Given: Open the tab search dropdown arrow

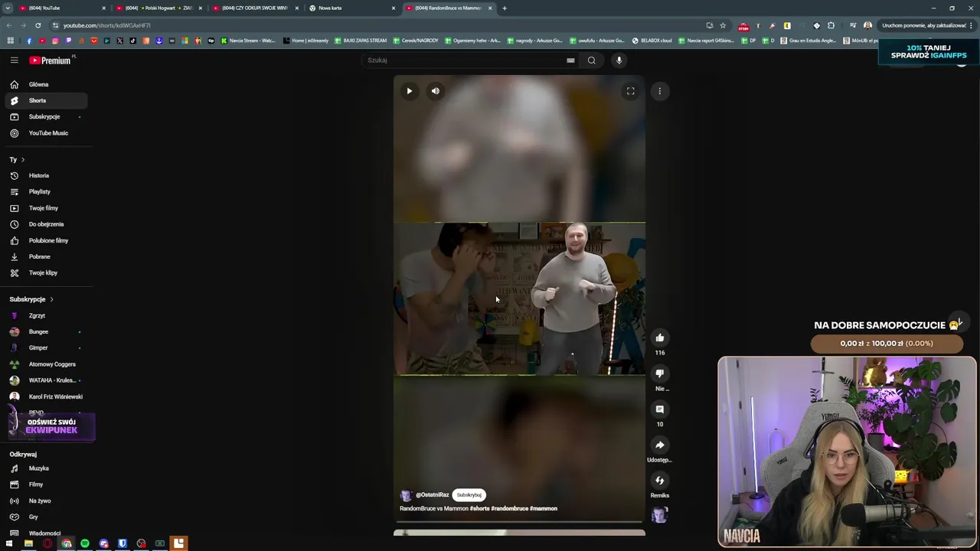Looking at the screenshot, I should coord(8,8).
